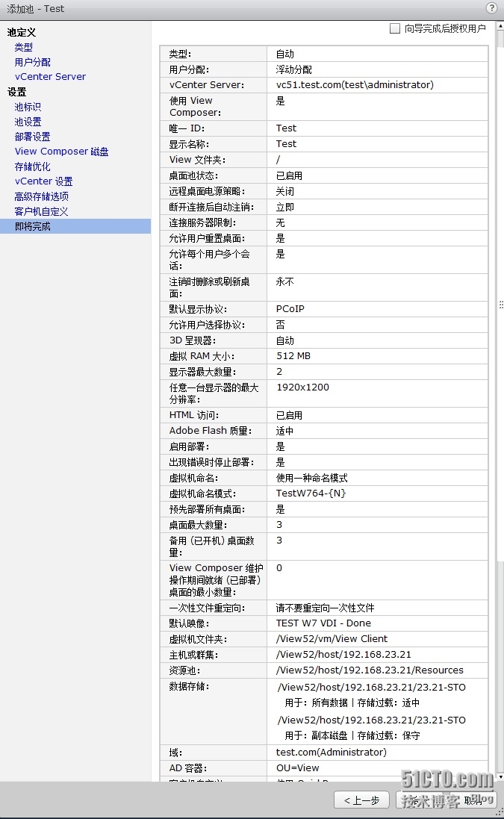The height and width of the screenshot is (819, 504).
Task: Click 用于: 副本磁盘 datastore line
Action: tap(352, 735)
